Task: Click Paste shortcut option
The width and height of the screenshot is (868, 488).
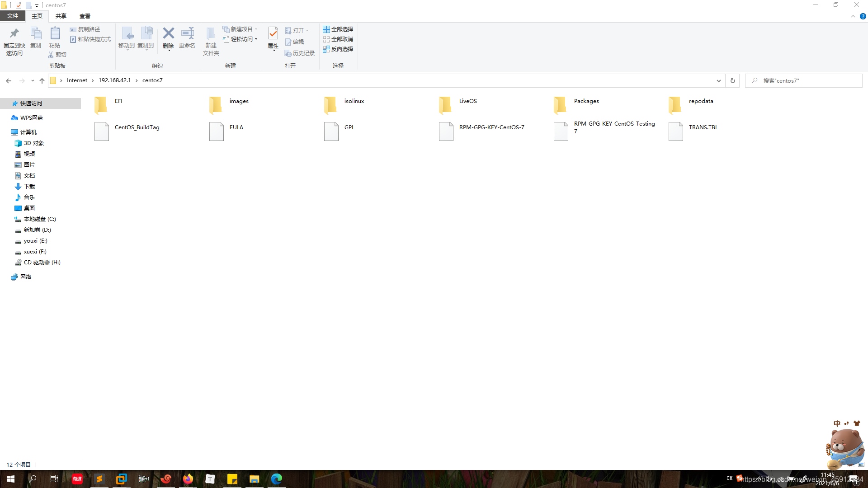Action: click(x=90, y=39)
